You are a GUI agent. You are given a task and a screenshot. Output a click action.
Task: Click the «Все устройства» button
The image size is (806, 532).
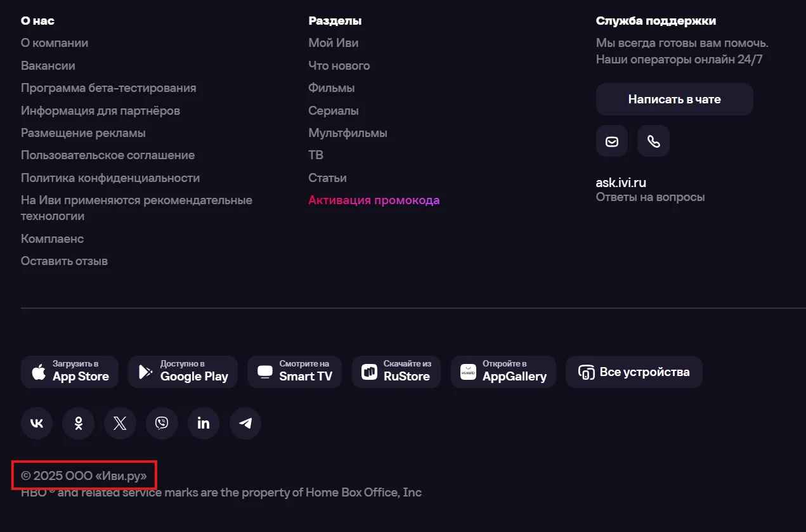click(x=634, y=372)
